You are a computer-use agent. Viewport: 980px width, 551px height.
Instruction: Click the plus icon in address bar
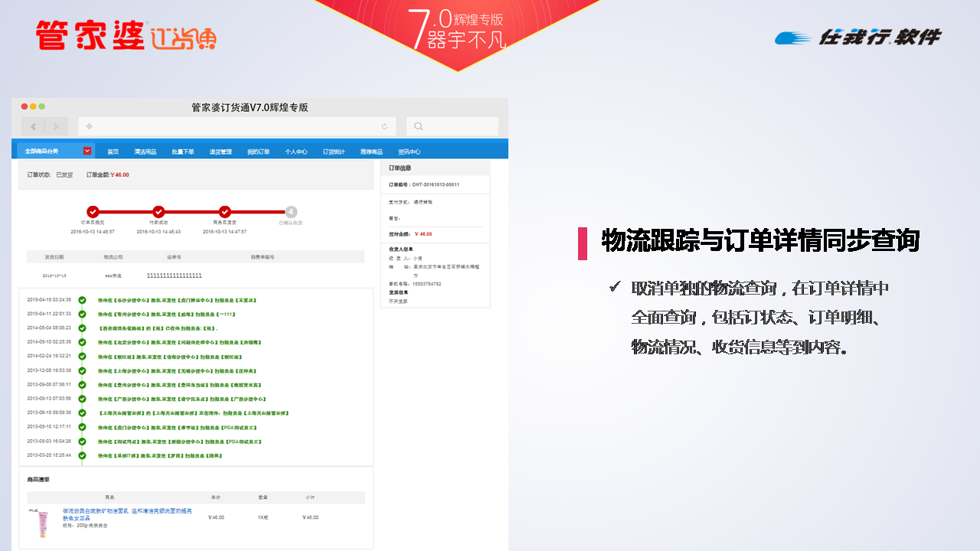tap(90, 126)
